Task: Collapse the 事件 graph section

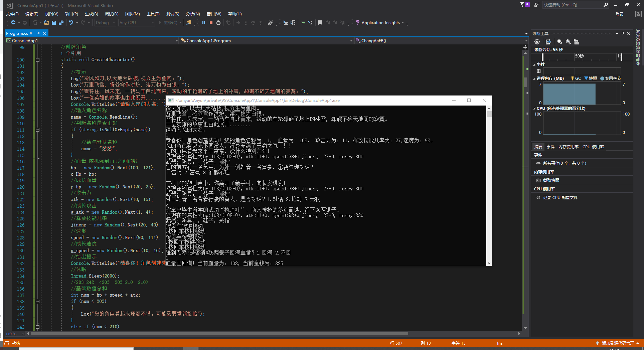Action: point(534,64)
